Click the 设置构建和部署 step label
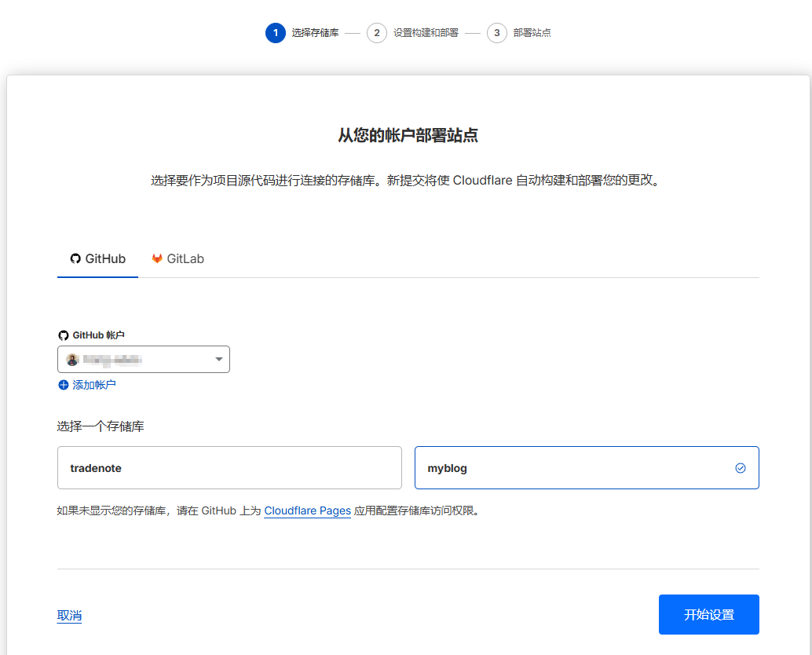Screen dimensions: 812x655 coord(426,33)
